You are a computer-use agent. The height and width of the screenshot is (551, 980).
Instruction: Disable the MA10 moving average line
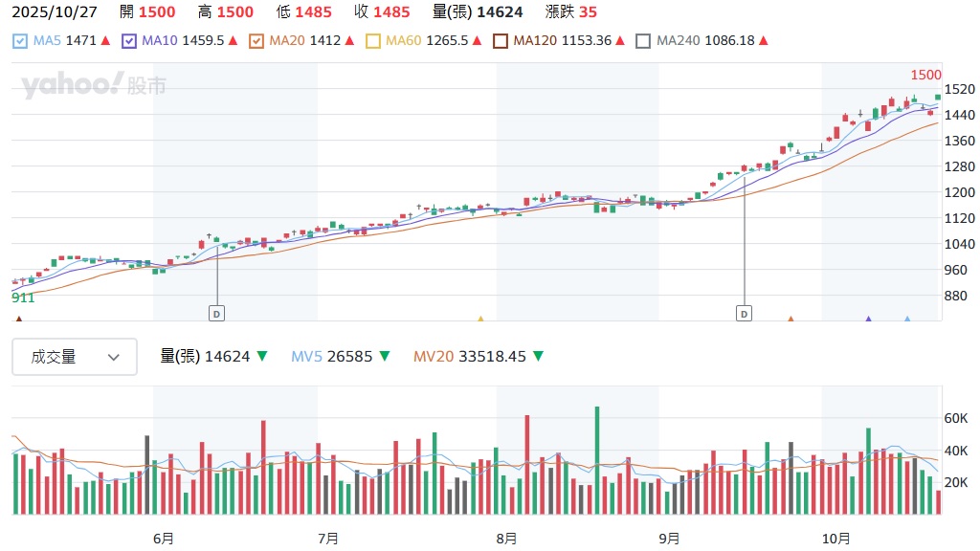tap(129, 41)
